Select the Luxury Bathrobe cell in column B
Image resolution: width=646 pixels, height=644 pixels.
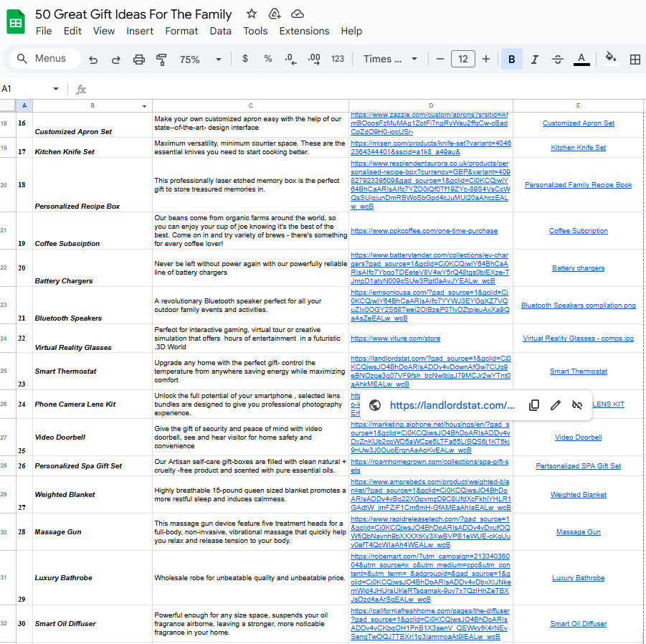(92, 577)
